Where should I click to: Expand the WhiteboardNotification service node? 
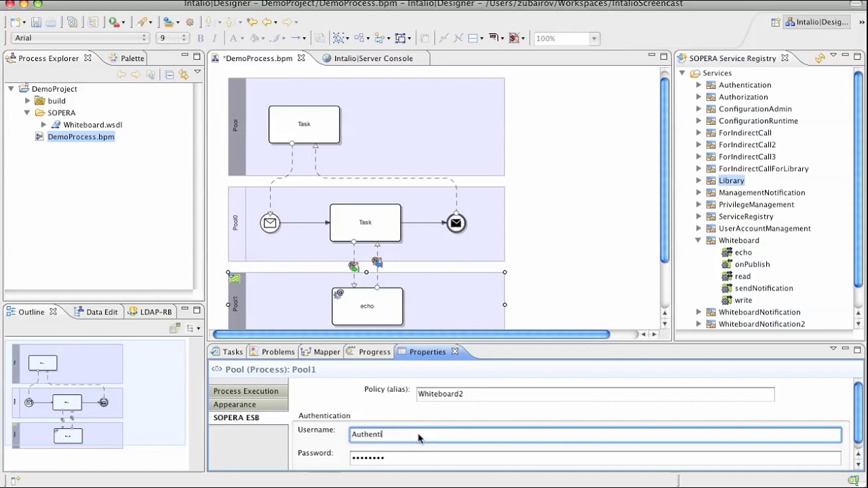tap(698, 312)
